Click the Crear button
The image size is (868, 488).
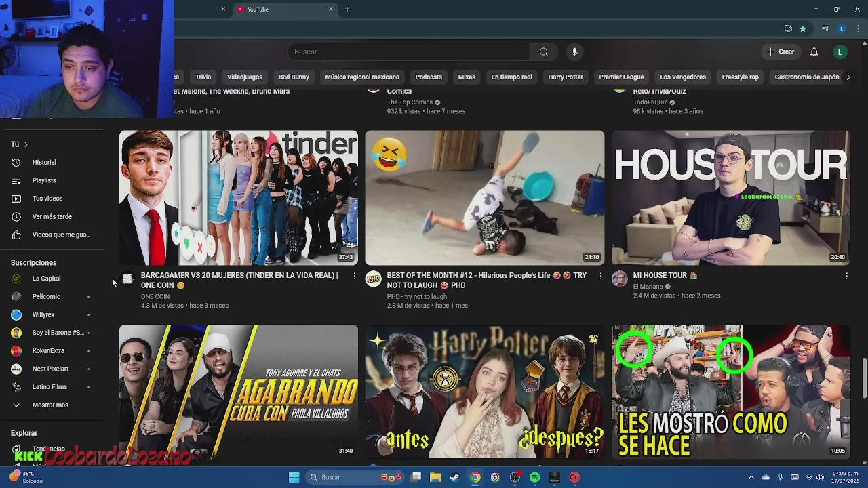pos(780,52)
